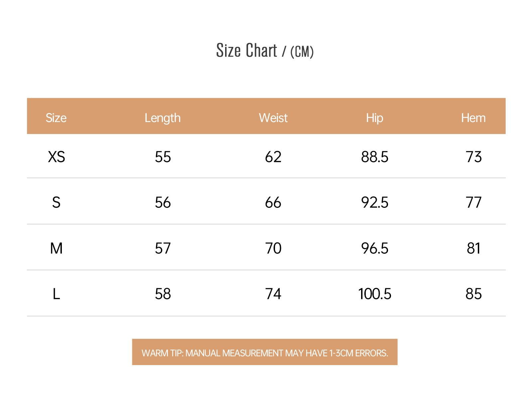Click the XS size row label
Image resolution: width=532 pixels, height=399 pixels.
coord(56,157)
